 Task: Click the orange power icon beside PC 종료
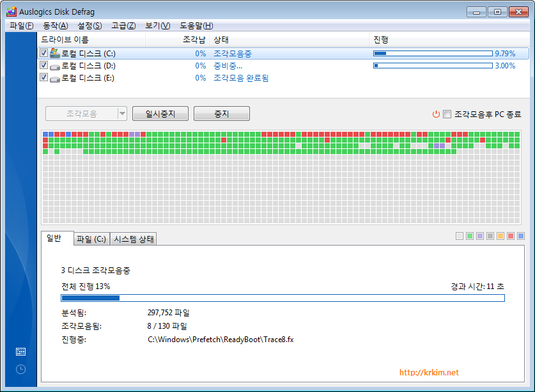tap(436, 114)
